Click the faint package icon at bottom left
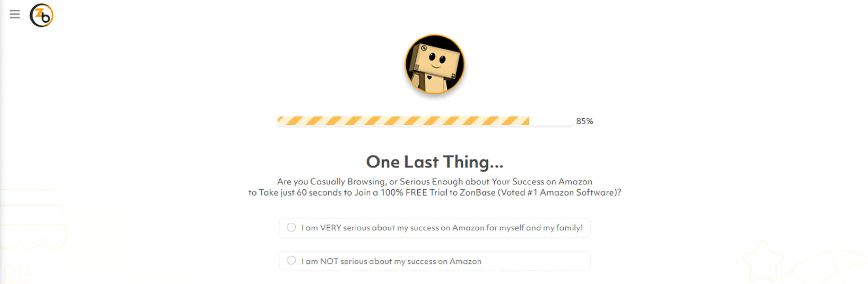Screen dimensions: 868x284 (x=18, y=274)
